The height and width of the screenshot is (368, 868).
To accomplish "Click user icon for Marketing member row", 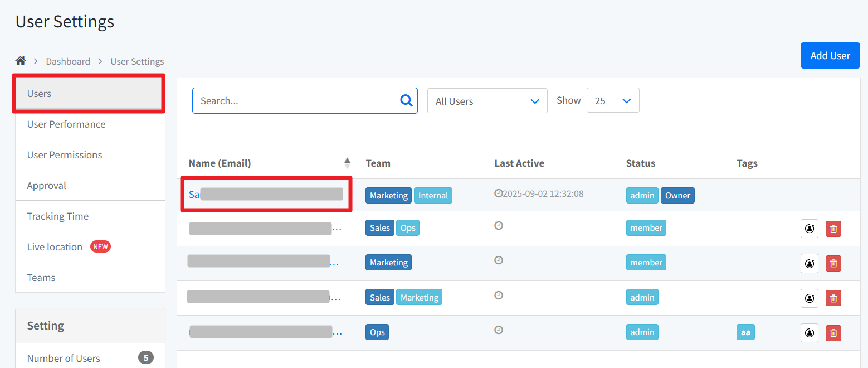I will [x=809, y=264].
